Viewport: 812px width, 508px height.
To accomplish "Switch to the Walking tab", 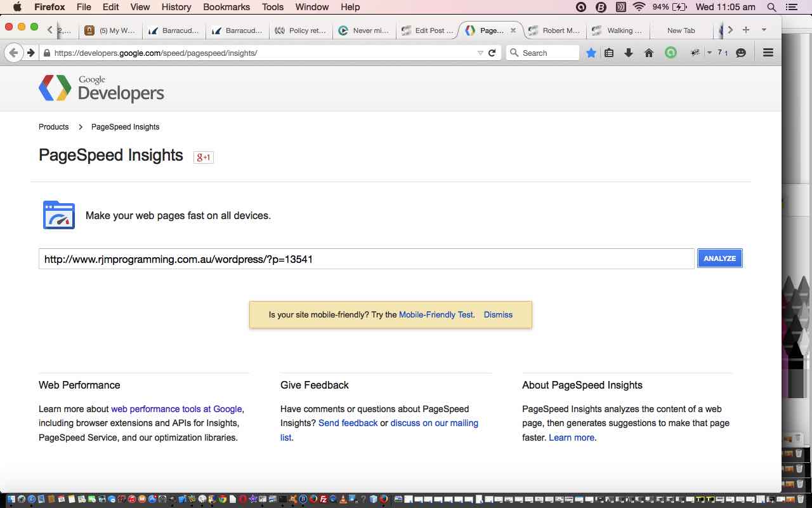I will 617,30.
